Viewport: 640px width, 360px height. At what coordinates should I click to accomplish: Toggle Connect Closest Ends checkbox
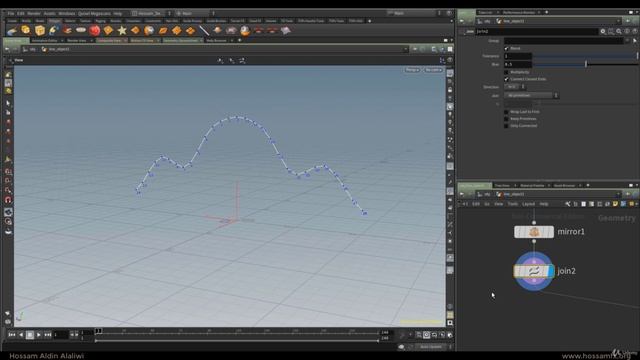click(507, 79)
